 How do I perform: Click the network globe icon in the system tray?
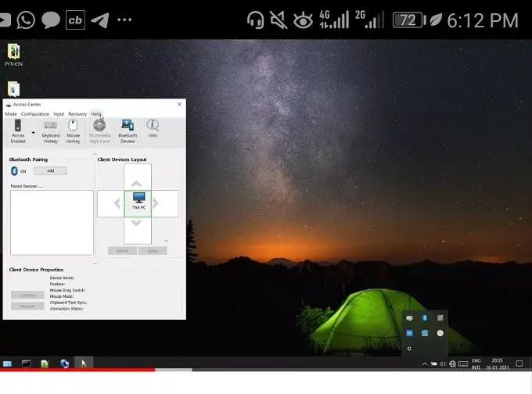pos(452,364)
